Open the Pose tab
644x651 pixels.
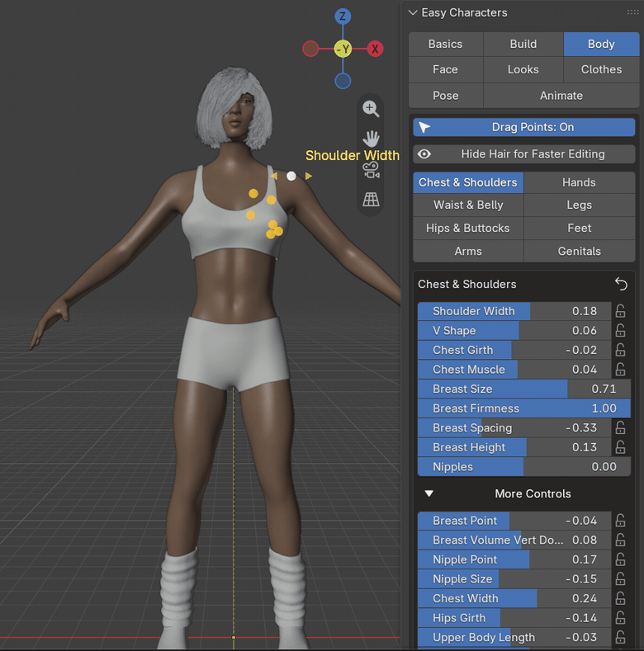tap(445, 96)
